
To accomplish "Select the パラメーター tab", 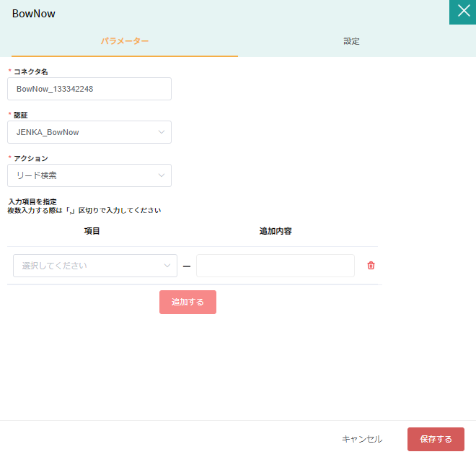I will tap(125, 41).
